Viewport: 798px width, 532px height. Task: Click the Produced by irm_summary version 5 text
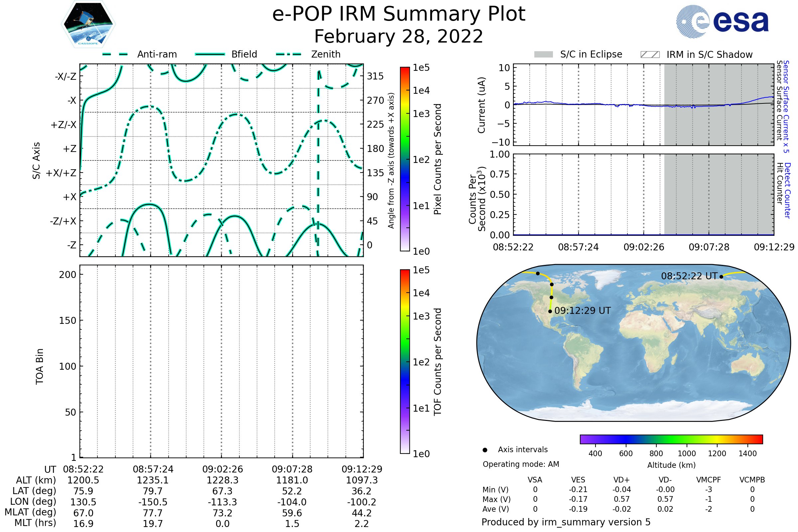[x=566, y=522]
